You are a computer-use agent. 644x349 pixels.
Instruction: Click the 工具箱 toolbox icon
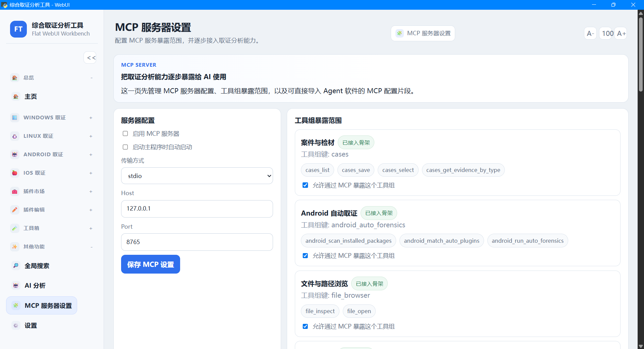[14, 228]
